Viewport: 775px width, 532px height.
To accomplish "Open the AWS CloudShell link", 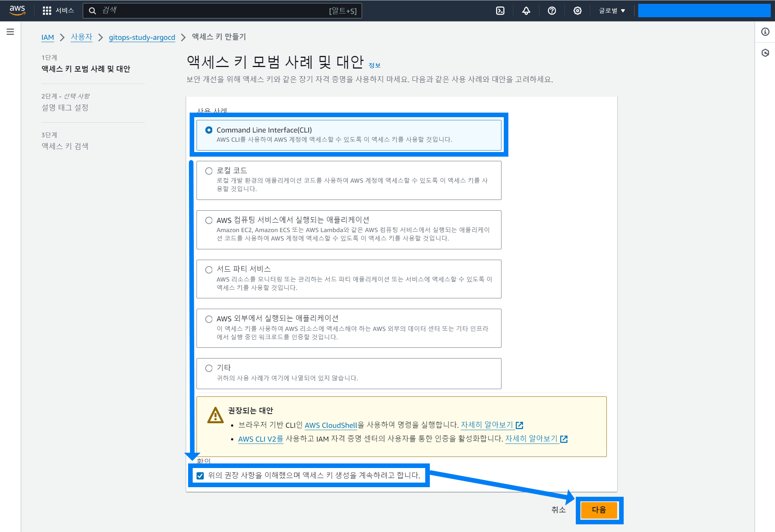I will click(x=331, y=425).
